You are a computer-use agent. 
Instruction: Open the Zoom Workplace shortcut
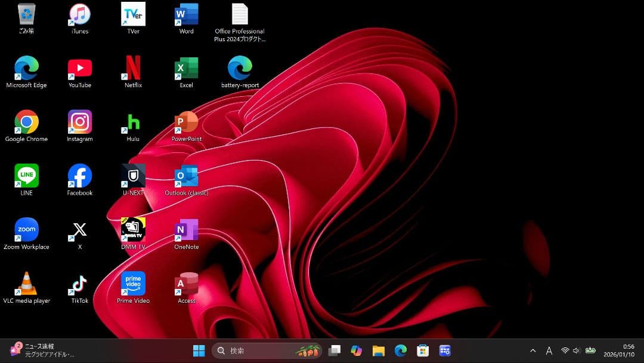[26, 230]
